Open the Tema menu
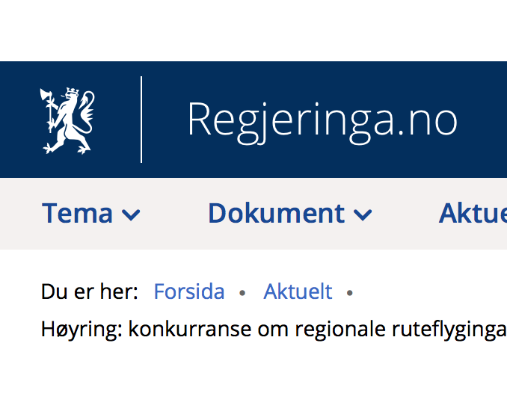The image size is (507, 420). (x=91, y=213)
